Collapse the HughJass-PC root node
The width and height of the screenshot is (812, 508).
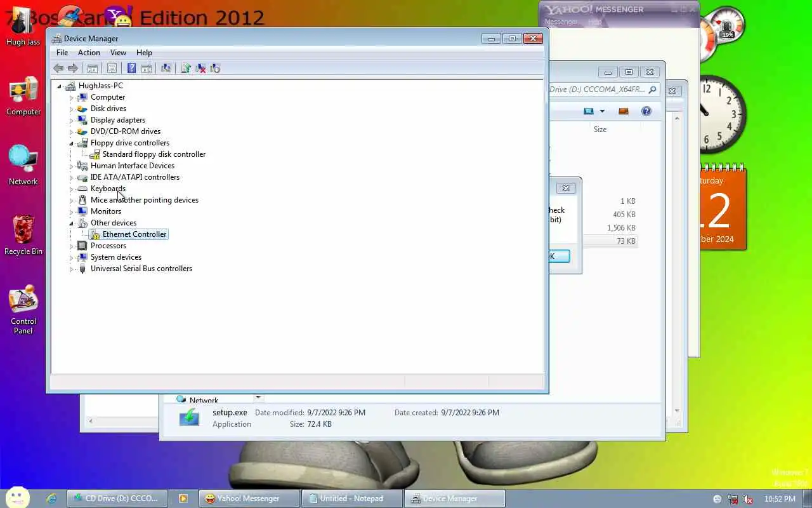[59, 86]
